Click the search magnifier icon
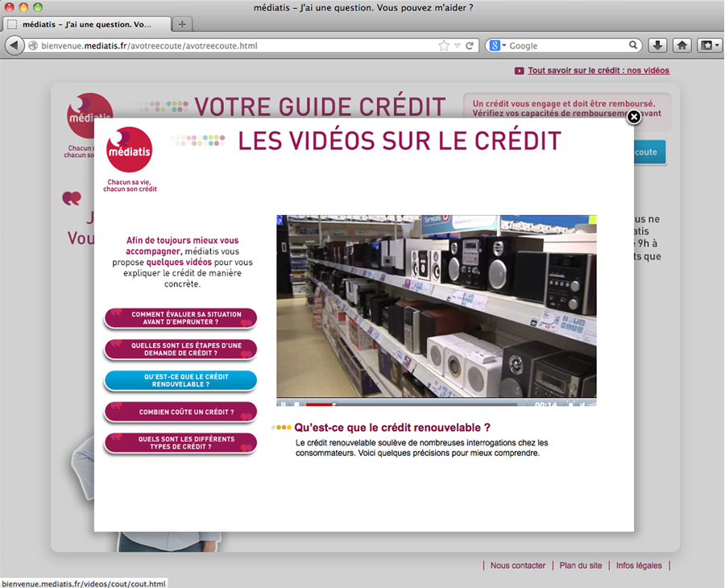Screen dimensions: 725x588 [634, 46]
